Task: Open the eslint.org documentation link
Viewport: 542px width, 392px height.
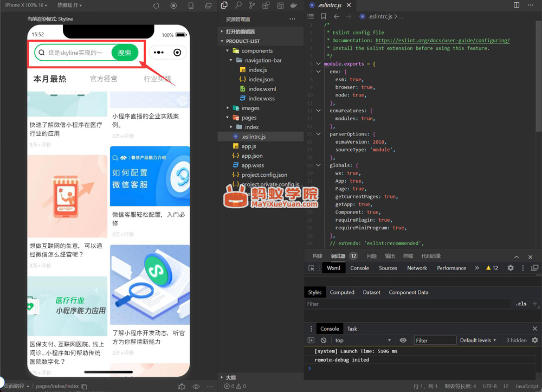Action: click(x=442, y=41)
